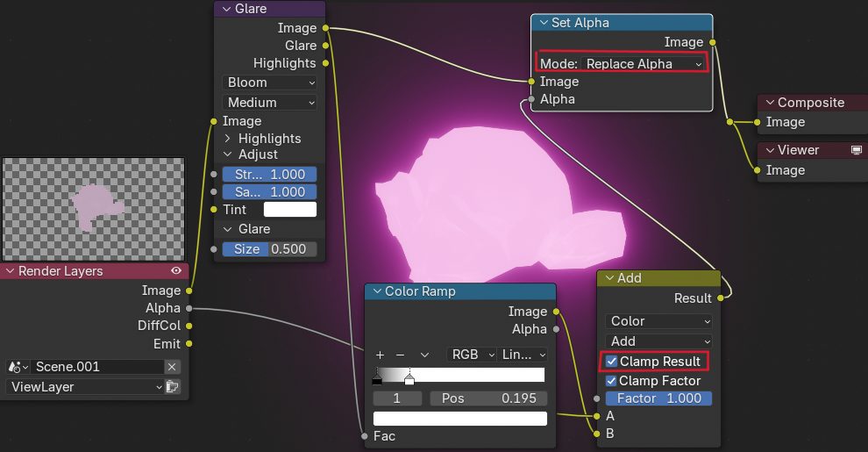Open the RGB color mode dropdown
The image size is (868, 452).
pos(470,355)
